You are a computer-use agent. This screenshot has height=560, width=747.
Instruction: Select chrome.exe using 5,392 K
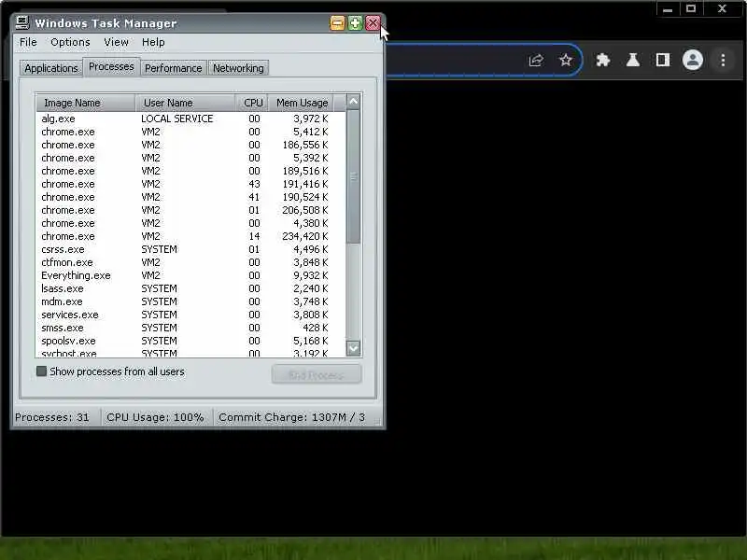pos(191,158)
